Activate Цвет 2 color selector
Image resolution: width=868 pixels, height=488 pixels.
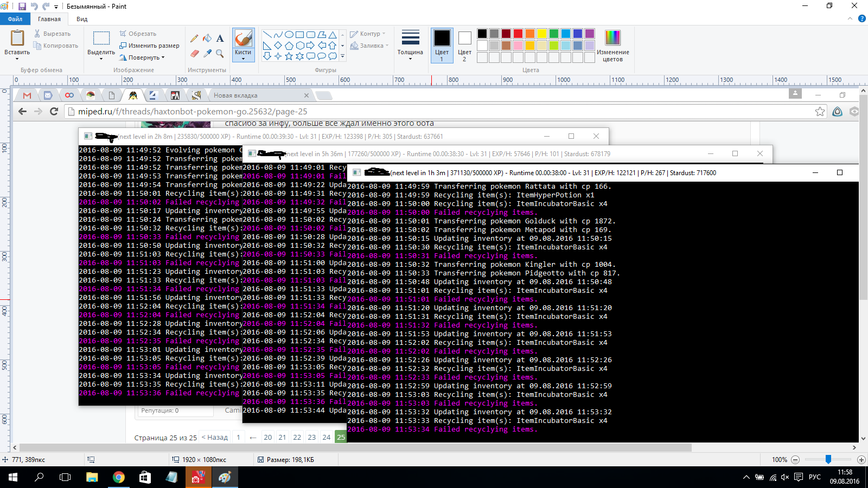[x=464, y=46]
